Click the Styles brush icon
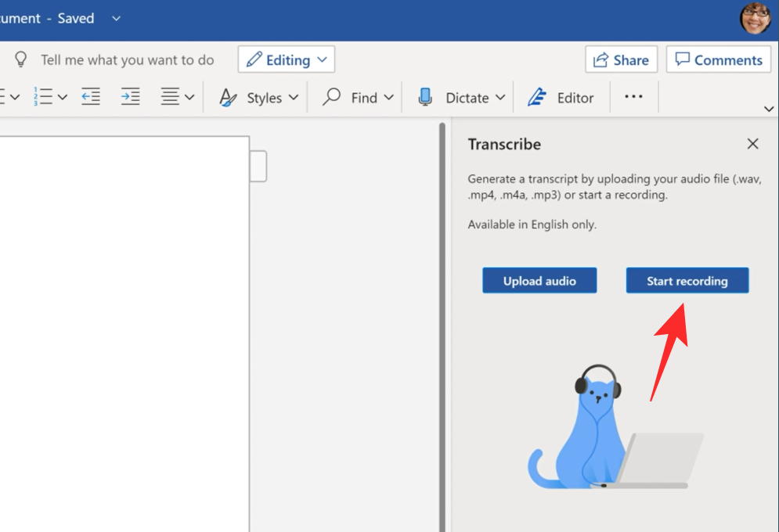The height and width of the screenshot is (532, 779). 227,96
